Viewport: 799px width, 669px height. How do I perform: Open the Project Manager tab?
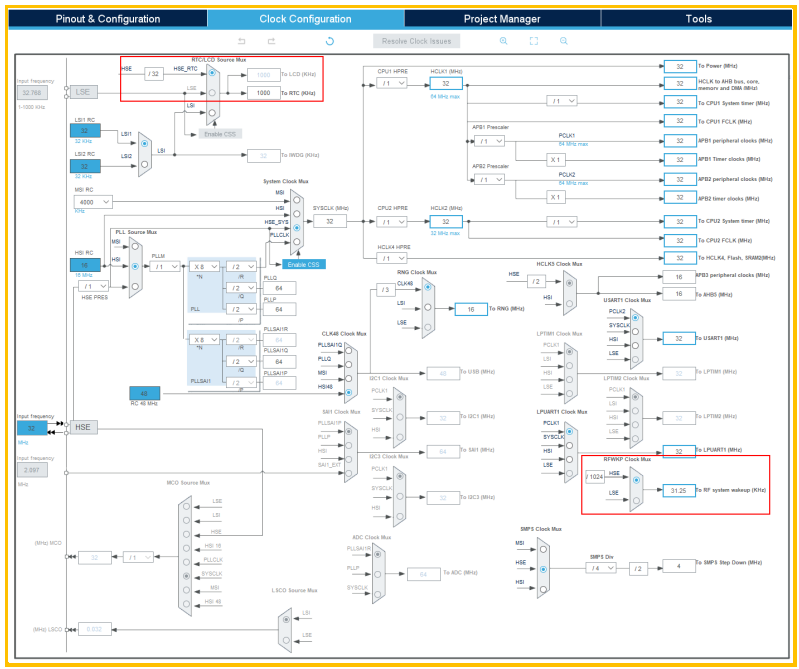tap(502, 19)
